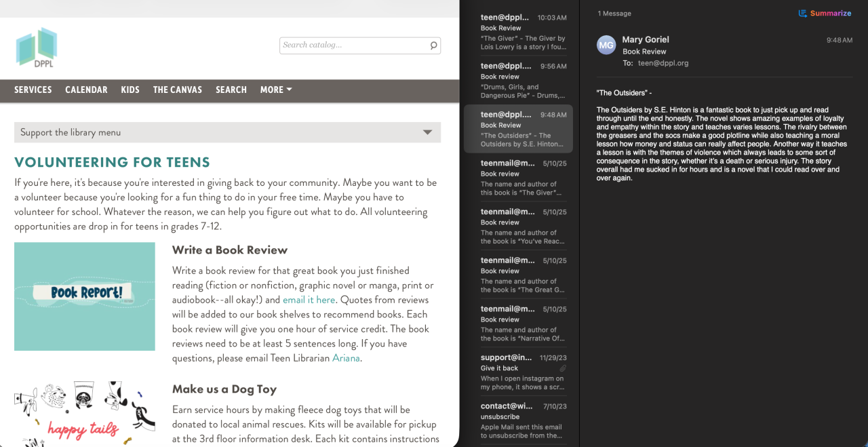Click the "The Outsiders" - title line in message
The image size is (868, 447).
pyautogui.click(x=624, y=92)
